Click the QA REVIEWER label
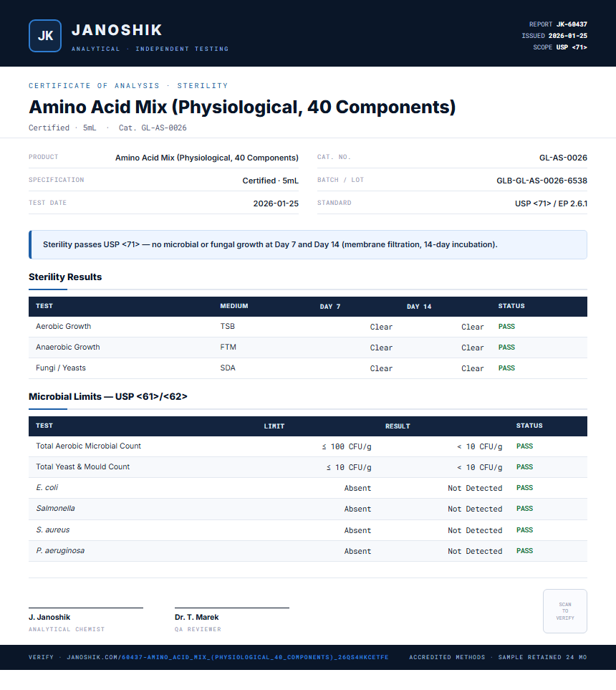 click(x=198, y=629)
